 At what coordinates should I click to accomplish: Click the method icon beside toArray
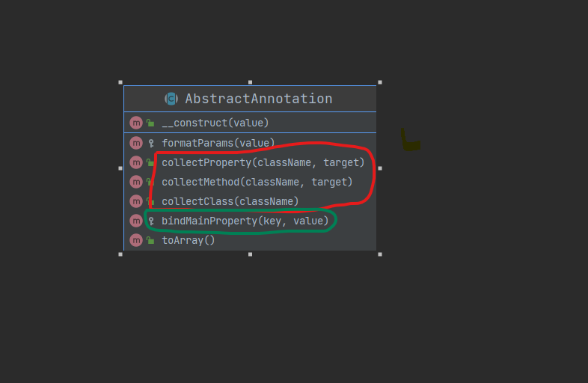pos(135,240)
